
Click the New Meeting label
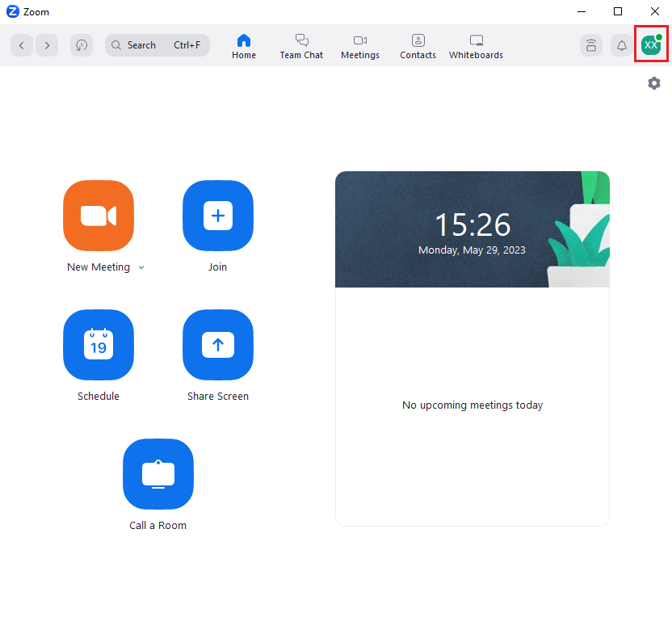click(x=99, y=267)
